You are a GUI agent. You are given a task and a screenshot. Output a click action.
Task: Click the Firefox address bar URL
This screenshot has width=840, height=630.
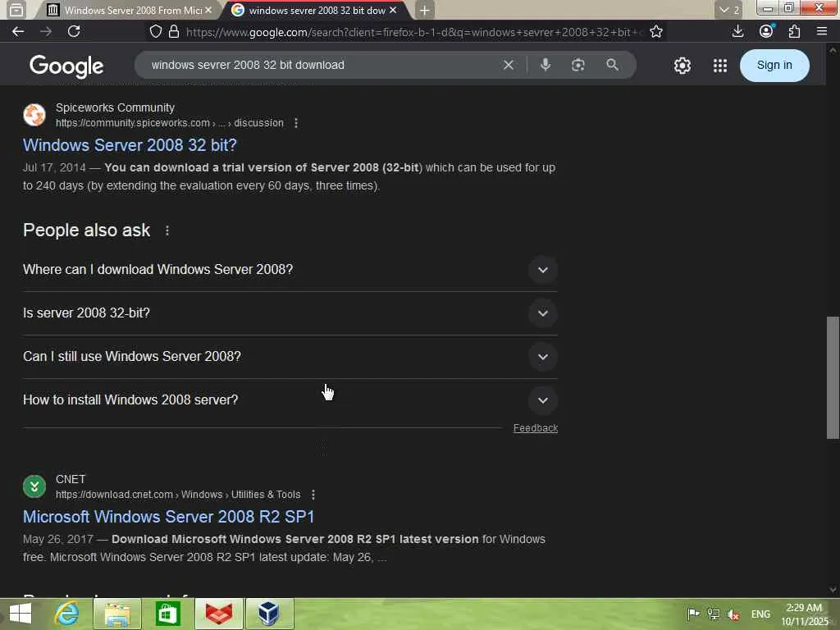pyautogui.click(x=413, y=32)
